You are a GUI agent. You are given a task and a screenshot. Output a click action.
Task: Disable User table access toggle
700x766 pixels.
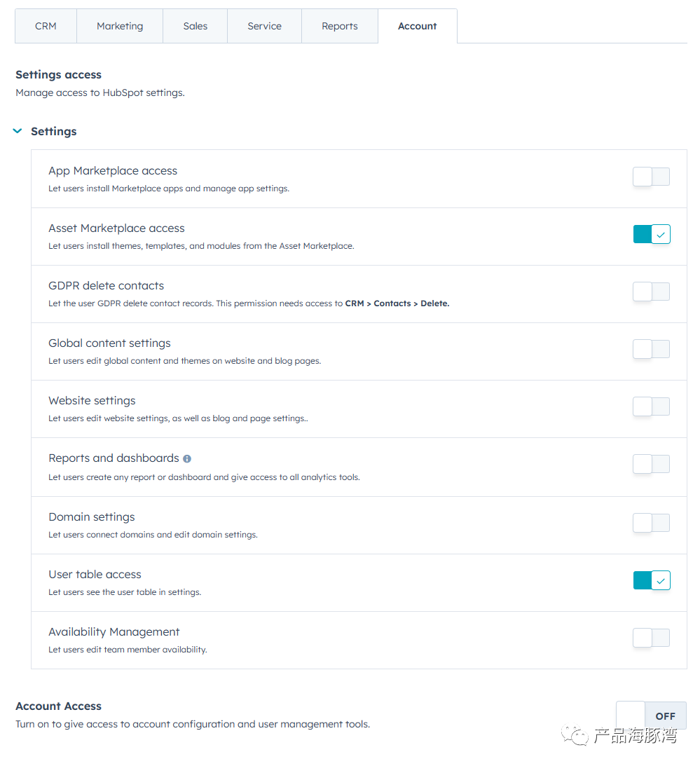[x=652, y=580]
